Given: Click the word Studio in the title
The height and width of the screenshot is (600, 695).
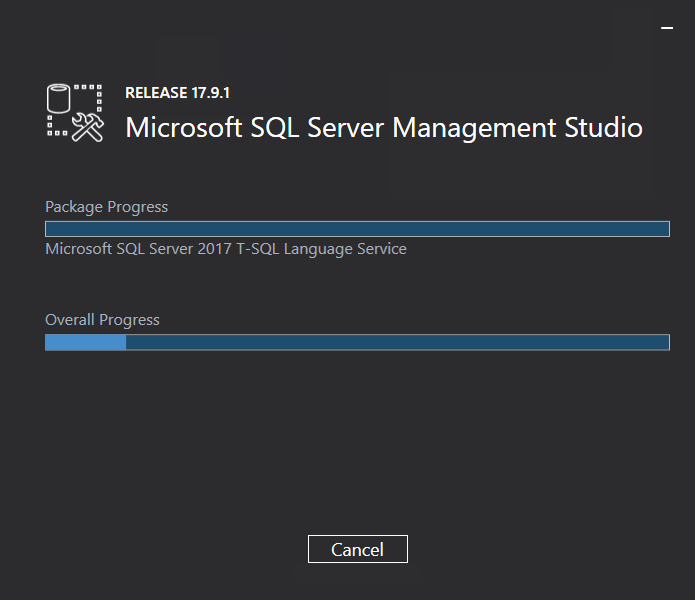Looking at the screenshot, I should [603, 128].
